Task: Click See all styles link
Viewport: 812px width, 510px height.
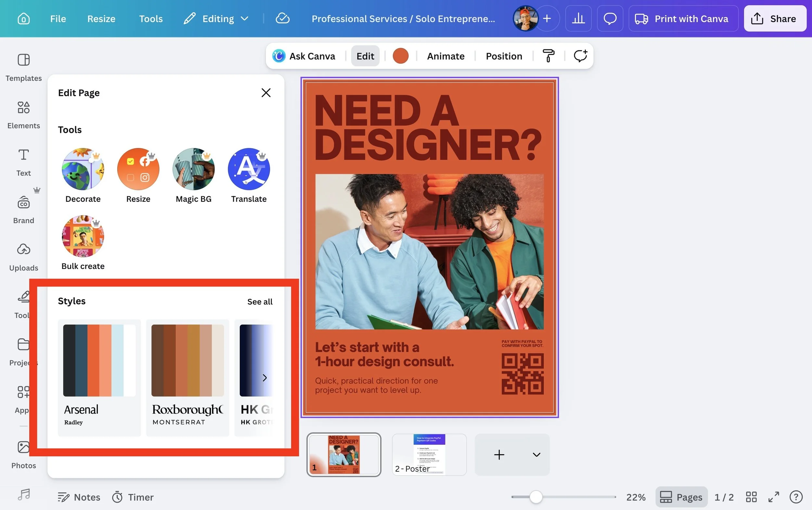Action: click(260, 301)
